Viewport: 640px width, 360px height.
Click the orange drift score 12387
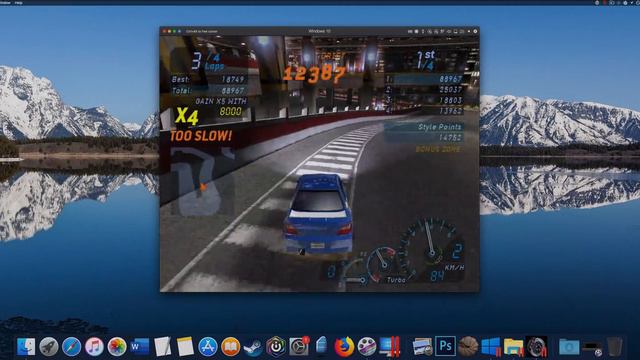tap(314, 74)
